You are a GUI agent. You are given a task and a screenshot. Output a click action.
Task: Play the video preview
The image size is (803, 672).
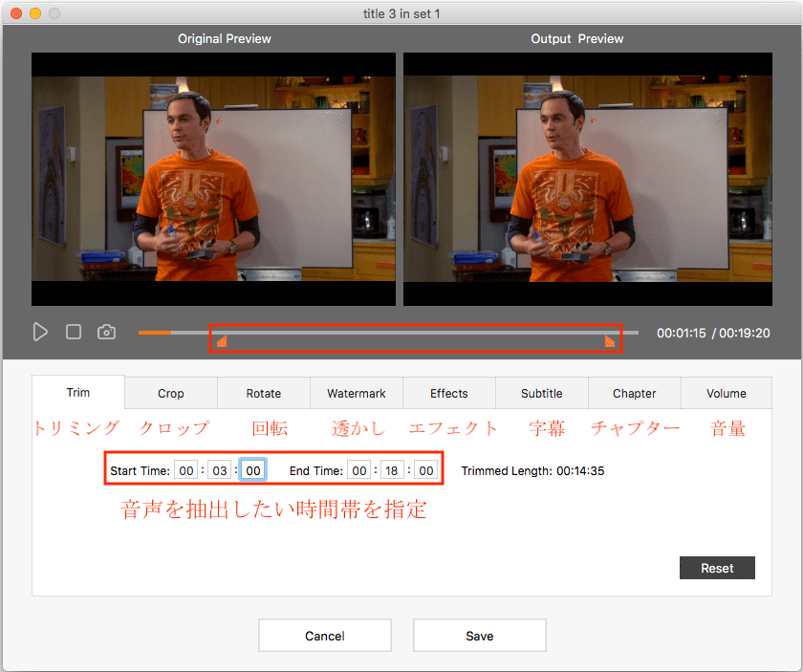(40, 332)
